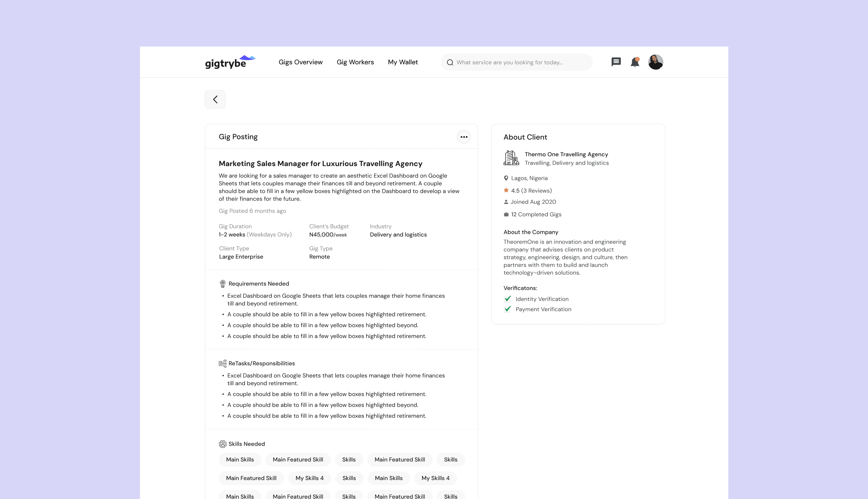Screen dimensions: 868x499
Task: Go to Gigs Overview tab
Action: [x=300, y=62]
